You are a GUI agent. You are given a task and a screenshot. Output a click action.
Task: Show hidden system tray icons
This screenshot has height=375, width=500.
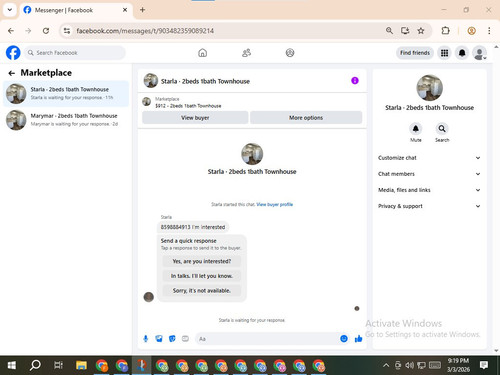(386, 365)
